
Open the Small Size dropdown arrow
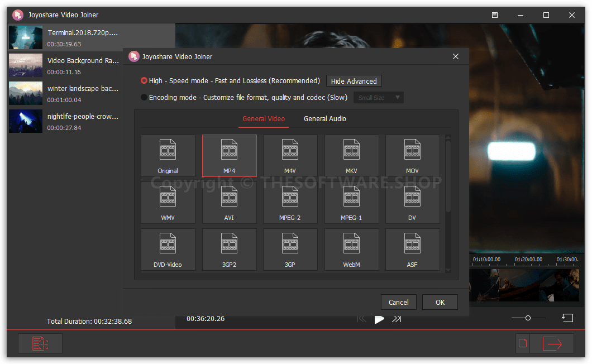pyautogui.click(x=398, y=97)
